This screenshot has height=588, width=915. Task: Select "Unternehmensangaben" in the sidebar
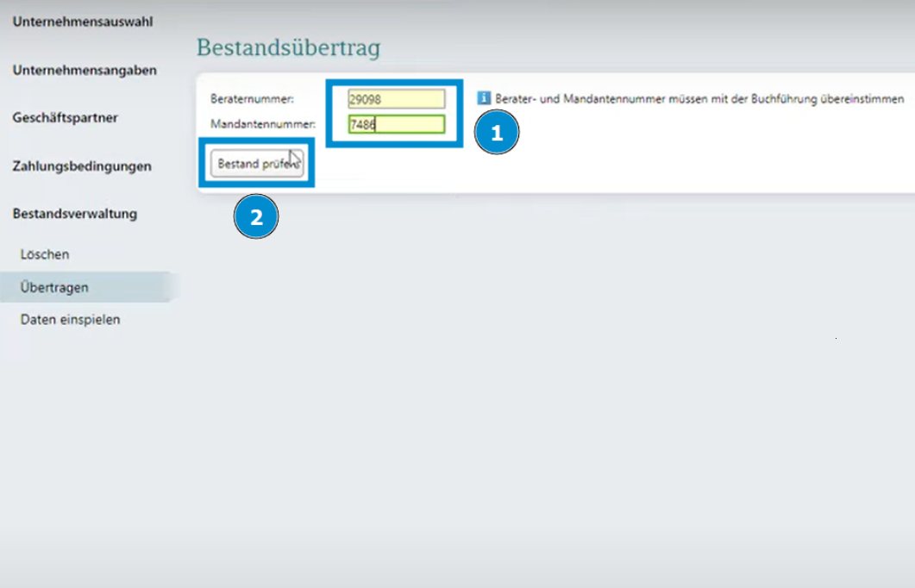tap(84, 69)
